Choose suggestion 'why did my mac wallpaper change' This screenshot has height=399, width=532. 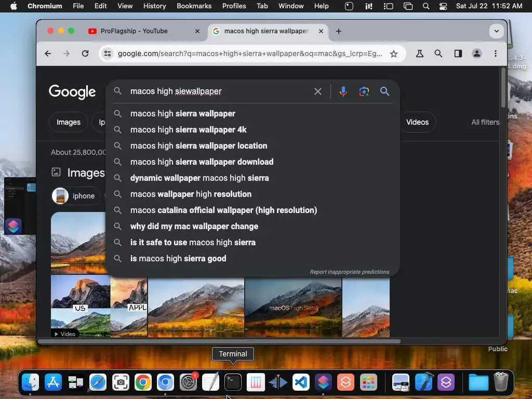point(253,227)
